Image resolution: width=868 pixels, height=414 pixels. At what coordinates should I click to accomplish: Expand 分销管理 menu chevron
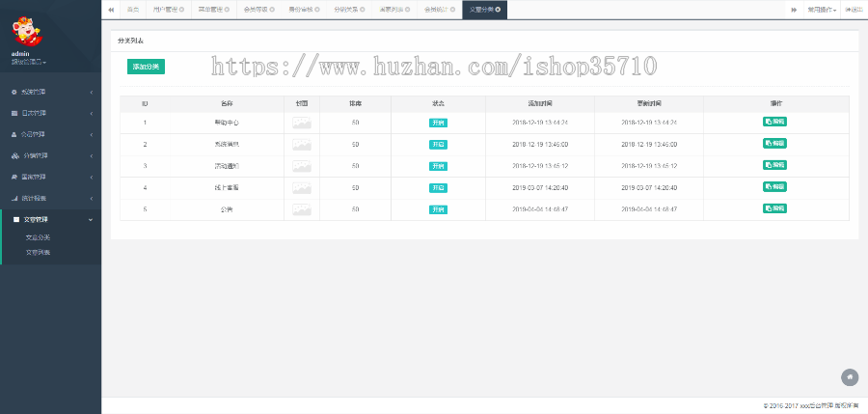coord(92,155)
